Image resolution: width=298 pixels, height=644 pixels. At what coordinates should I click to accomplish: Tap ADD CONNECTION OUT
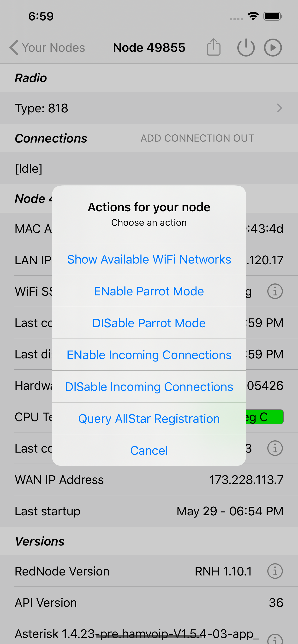point(197,138)
